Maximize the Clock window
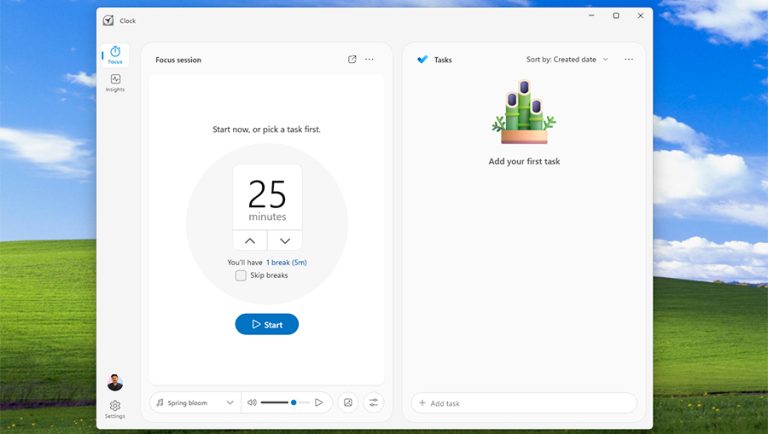This screenshot has height=434, width=768. point(616,16)
